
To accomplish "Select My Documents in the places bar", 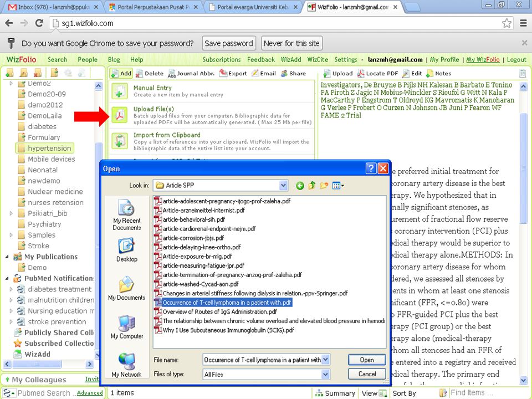I will pos(126,288).
